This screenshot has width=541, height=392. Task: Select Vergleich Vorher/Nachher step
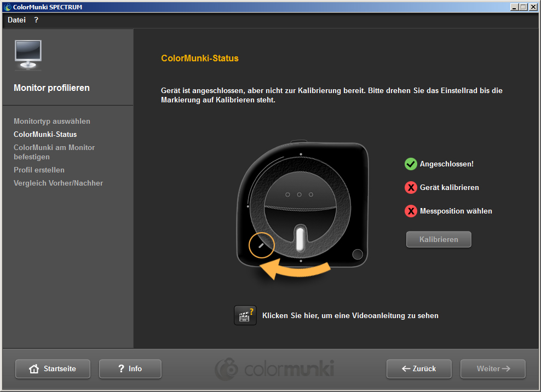pos(58,183)
